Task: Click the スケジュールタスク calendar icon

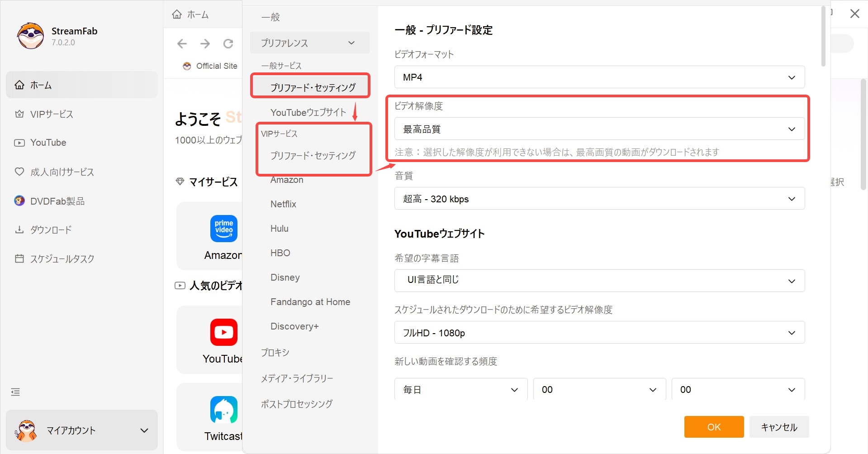Action: coord(19,258)
